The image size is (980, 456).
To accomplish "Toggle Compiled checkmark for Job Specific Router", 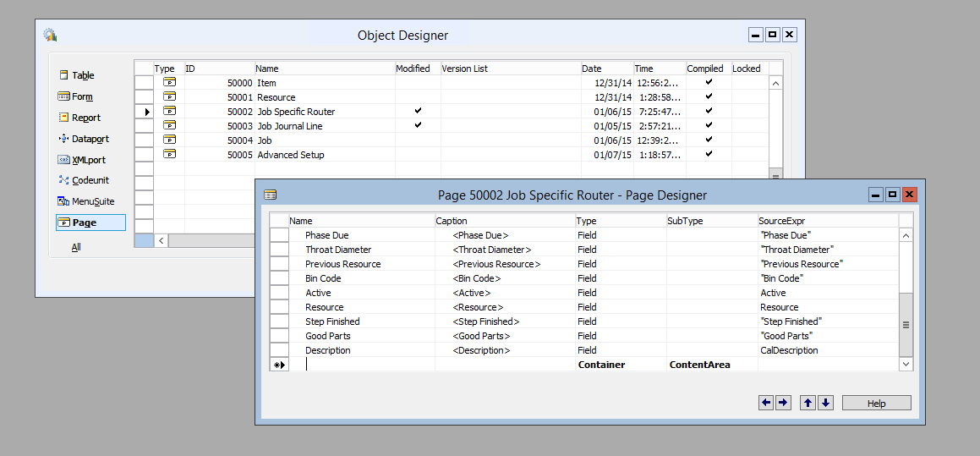I will point(708,111).
